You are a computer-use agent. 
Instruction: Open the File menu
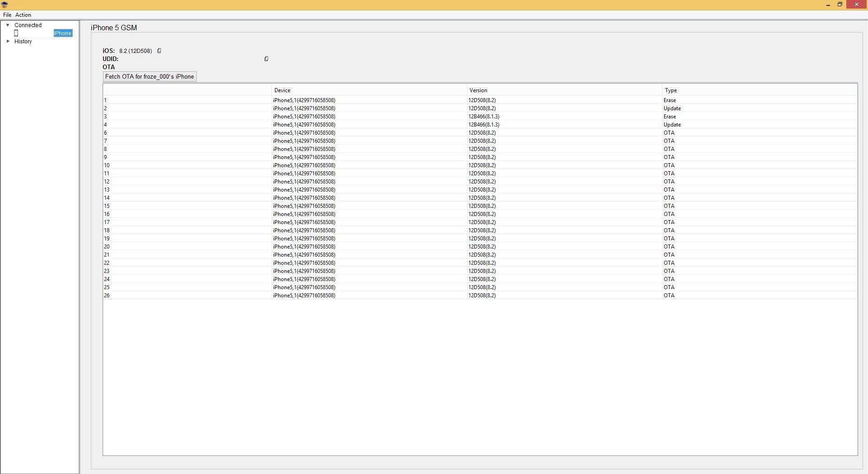point(7,15)
